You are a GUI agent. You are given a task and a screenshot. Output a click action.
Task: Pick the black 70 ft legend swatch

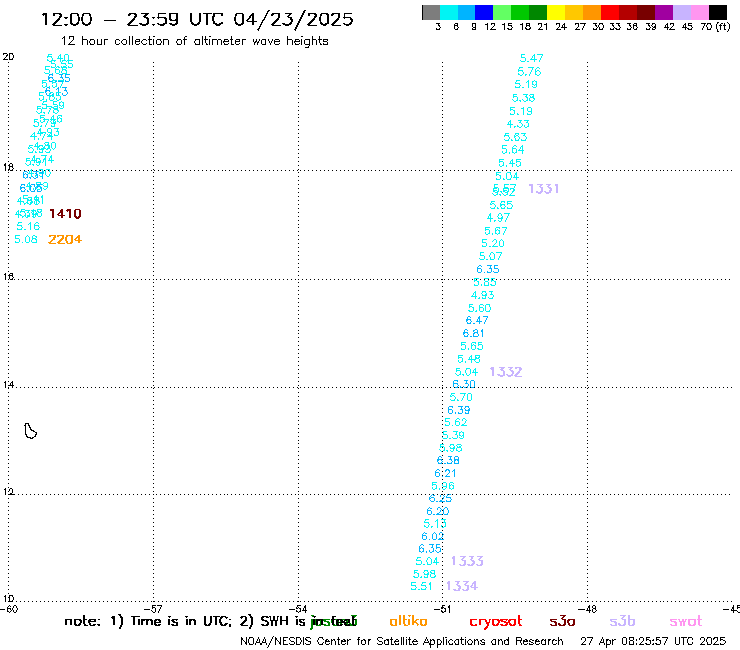click(718, 12)
